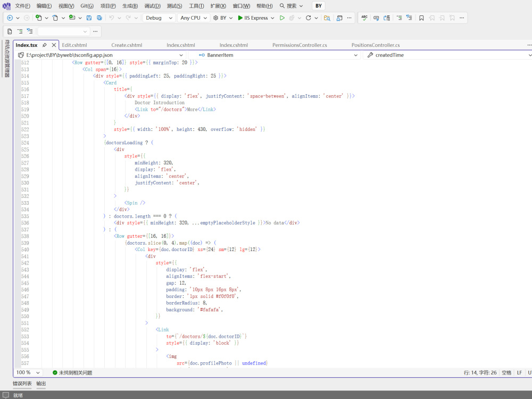Open the vertical side panel tab on left edge
The image size is (532, 399).
(x=7, y=59)
